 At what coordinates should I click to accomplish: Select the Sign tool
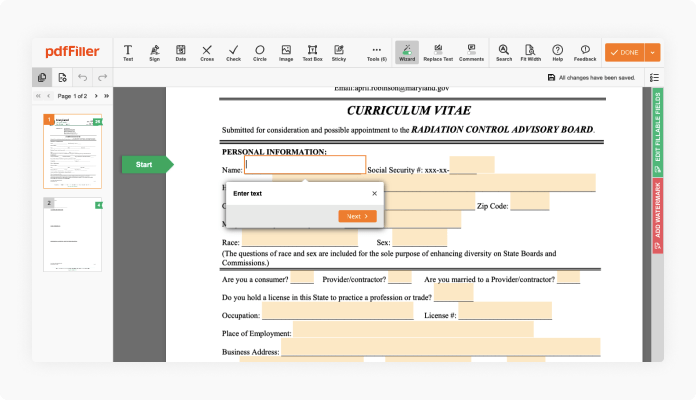(154, 52)
